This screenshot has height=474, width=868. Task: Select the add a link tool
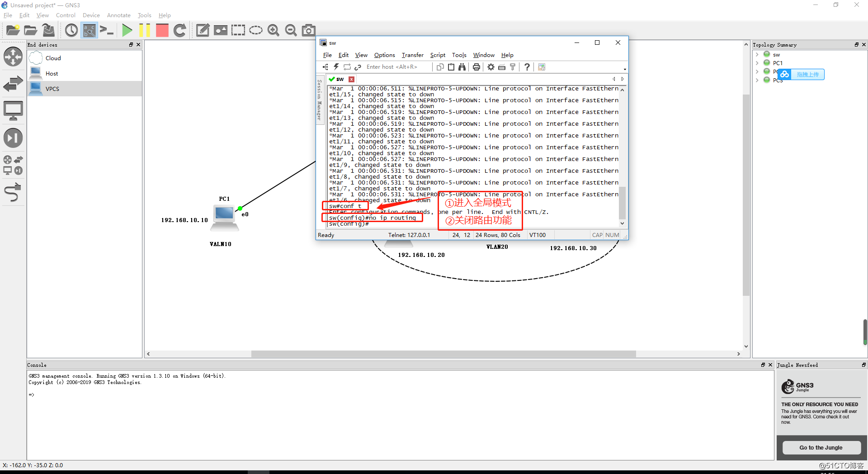[13, 192]
